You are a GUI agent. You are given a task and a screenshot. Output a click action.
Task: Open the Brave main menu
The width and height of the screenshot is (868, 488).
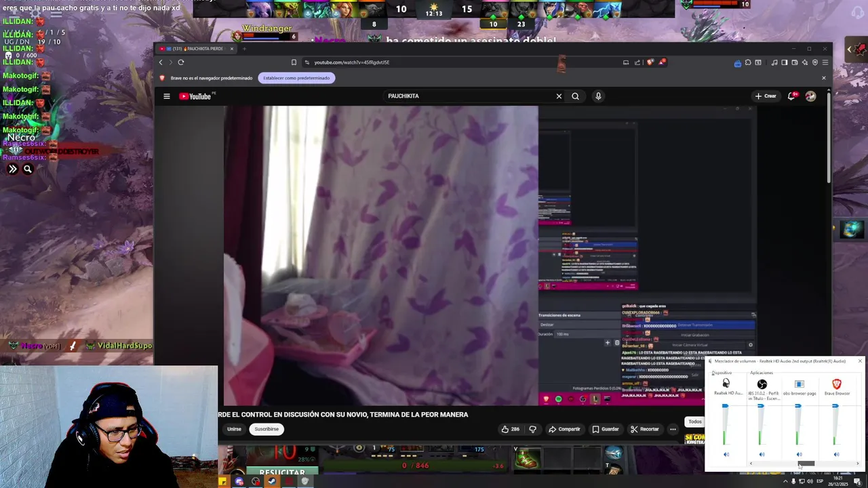pyautogui.click(x=825, y=62)
